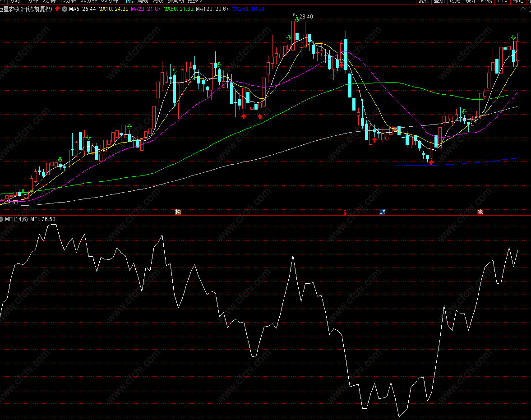Expand the 更多 periods menu
Image resolution: width=531 pixels, height=420 pixels.
point(195,1)
